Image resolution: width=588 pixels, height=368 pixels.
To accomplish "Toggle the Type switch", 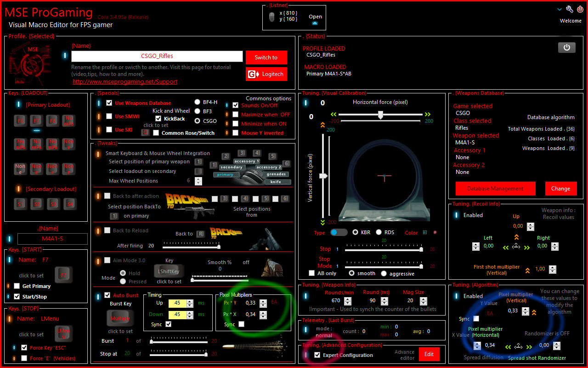I will [x=339, y=232].
